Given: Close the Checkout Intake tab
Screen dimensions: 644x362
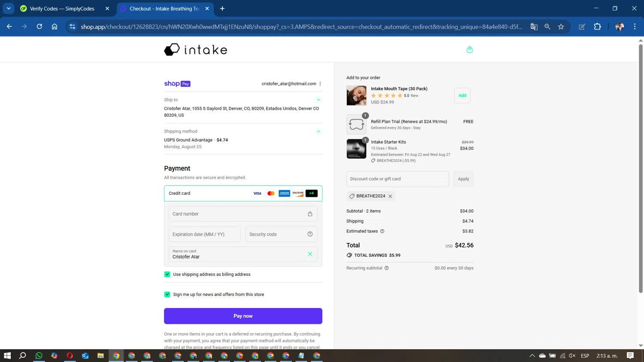Looking at the screenshot, I should (x=207, y=9).
